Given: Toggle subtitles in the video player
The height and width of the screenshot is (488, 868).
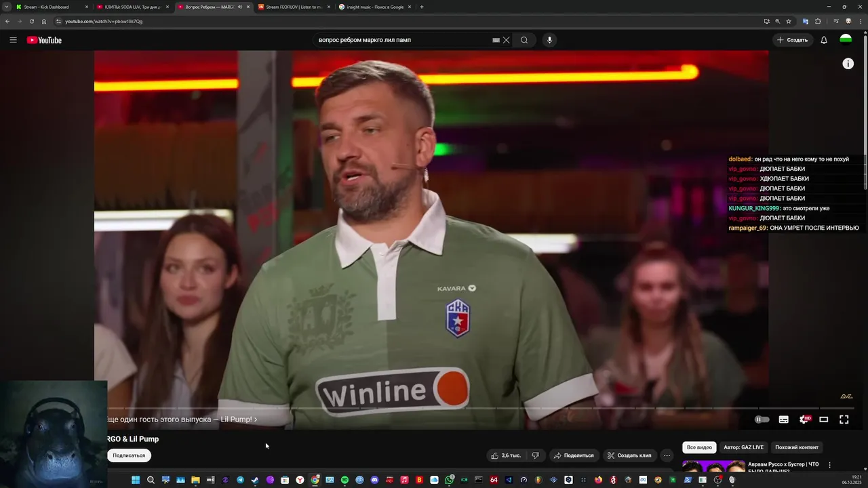Looking at the screenshot, I should pyautogui.click(x=784, y=420).
